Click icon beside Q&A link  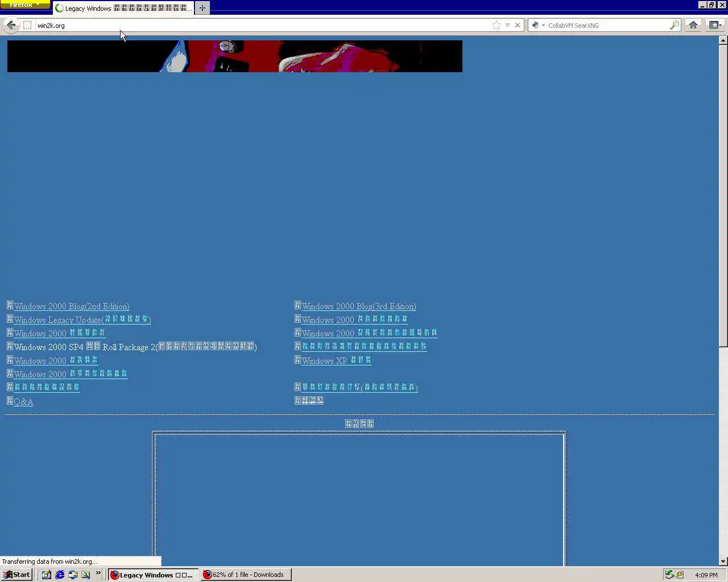[10, 401]
